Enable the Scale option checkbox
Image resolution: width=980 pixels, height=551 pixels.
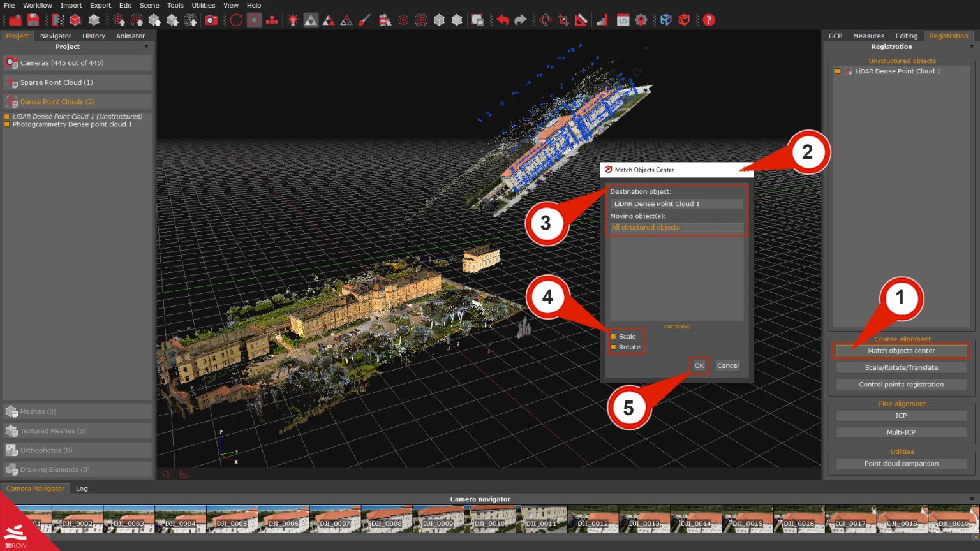click(614, 336)
